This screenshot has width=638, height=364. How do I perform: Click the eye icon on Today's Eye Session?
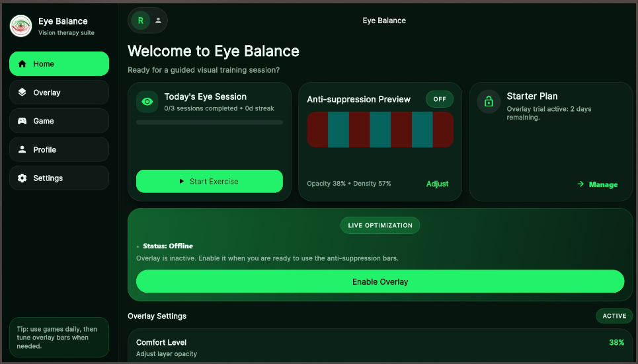coord(147,102)
